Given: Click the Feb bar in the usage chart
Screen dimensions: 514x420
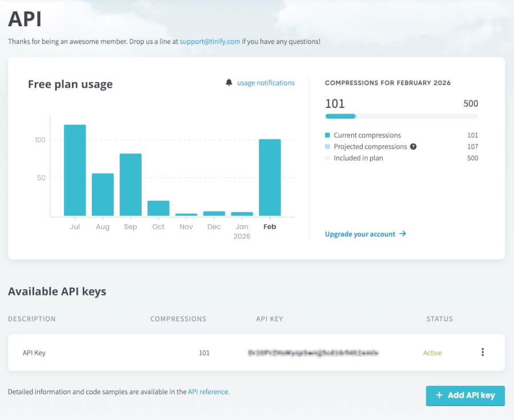Looking at the screenshot, I should [270, 177].
